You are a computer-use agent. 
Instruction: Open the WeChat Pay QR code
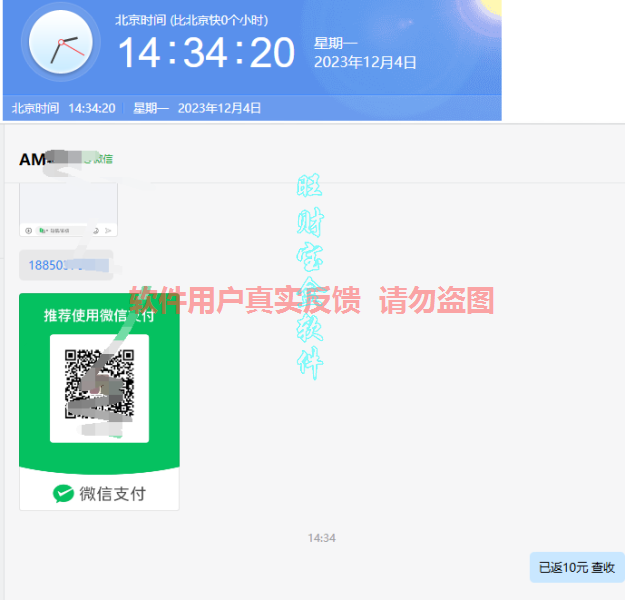pyautogui.click(x=99, y=385)
